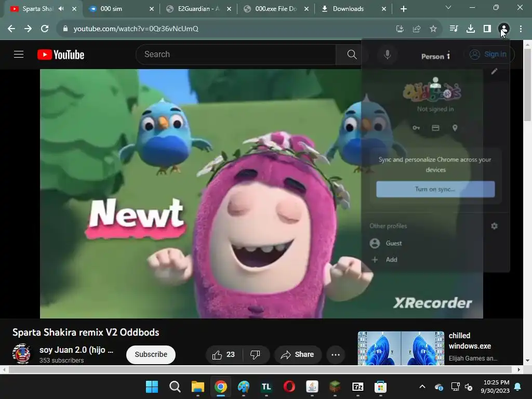Mute the Sparta tab audio icon
This screenshot has height=399, width=532.
(x=61, y=9)
